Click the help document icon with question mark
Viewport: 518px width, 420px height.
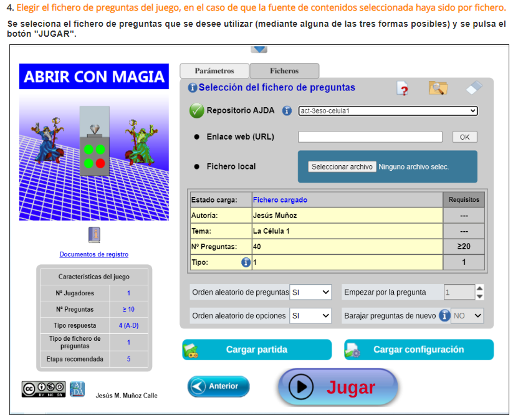(x=403, y=88)
